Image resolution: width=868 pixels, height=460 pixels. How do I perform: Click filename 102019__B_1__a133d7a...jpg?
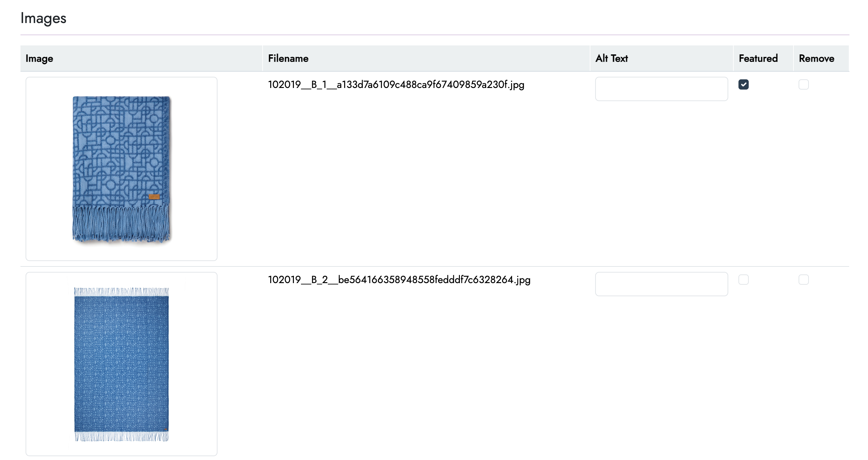pyautogui.click(x=396, y=84)
